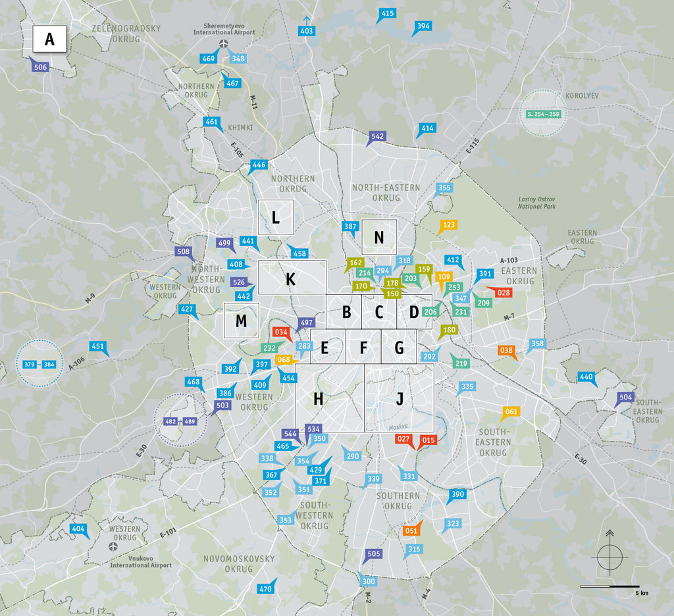674x616 pixels.
Task: Click the S. 254–259 circle label
Action: [x=543, y=114]
